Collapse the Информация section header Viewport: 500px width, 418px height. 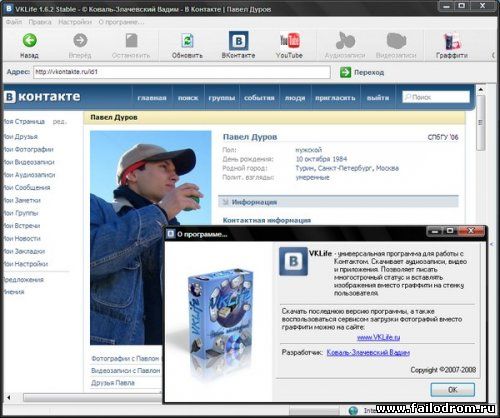click(x=338, y=202)
